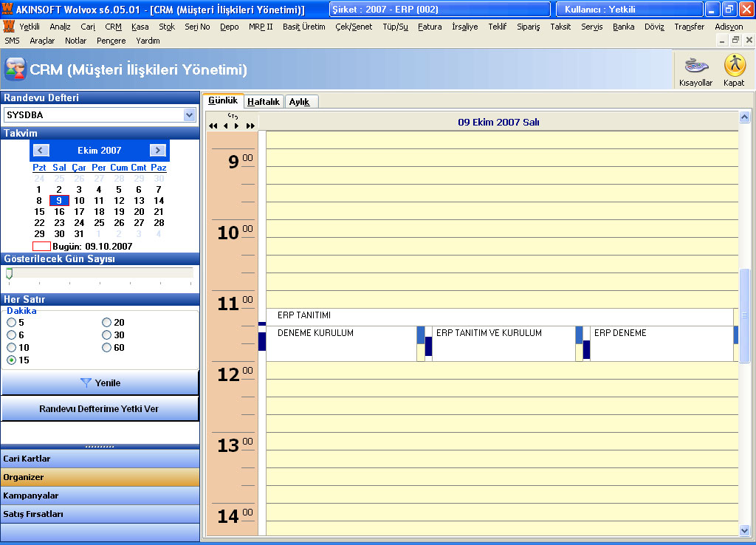Click the 09 Ekim 2007 Salı header
The width and height of the screenshot is (756, 545).
pyautogui.click(x=498, y=123)
